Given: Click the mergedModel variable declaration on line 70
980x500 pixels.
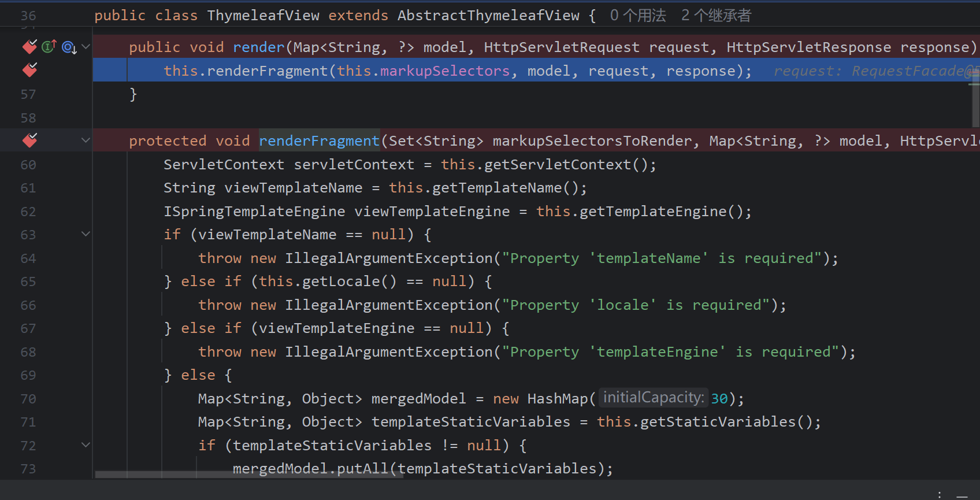Looking at the screenshot, I should tap(419, 399).
